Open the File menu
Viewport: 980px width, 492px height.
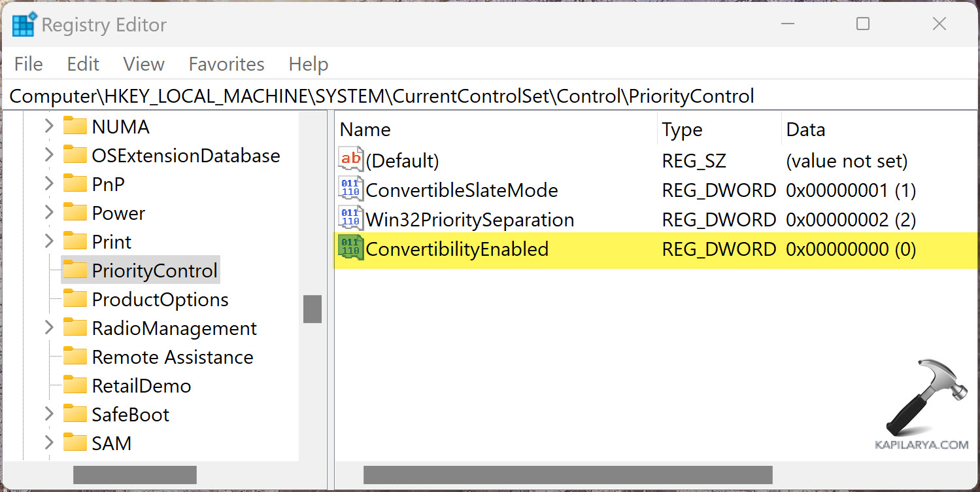pos(28,64)
